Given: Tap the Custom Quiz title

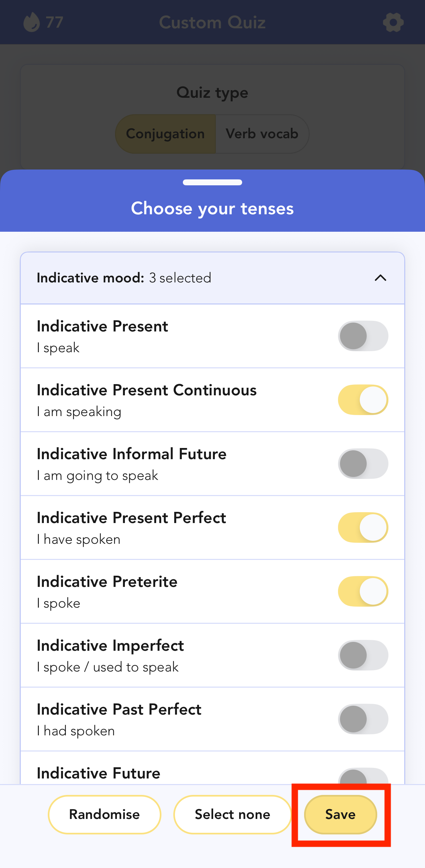Looking at the screenshot, I should (212, 23).
